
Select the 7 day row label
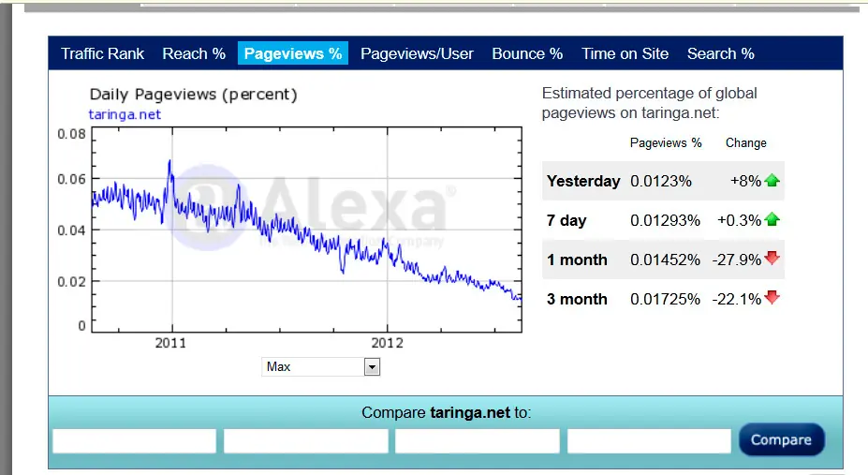[566, 220]
